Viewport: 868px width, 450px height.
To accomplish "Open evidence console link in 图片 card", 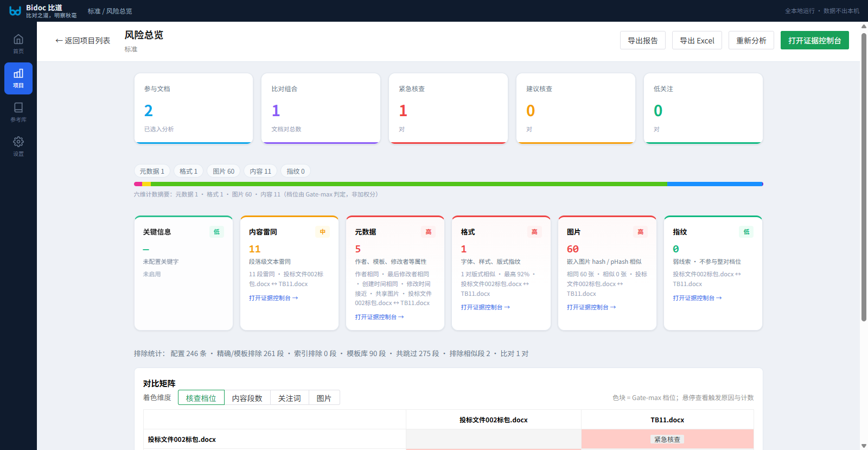I will [x=591, y=307].
